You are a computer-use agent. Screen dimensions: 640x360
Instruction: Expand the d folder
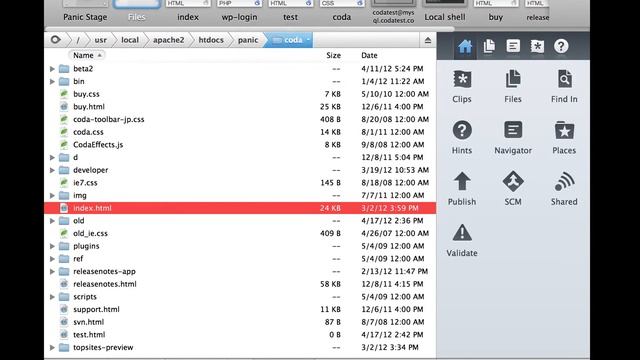[52, 157]
